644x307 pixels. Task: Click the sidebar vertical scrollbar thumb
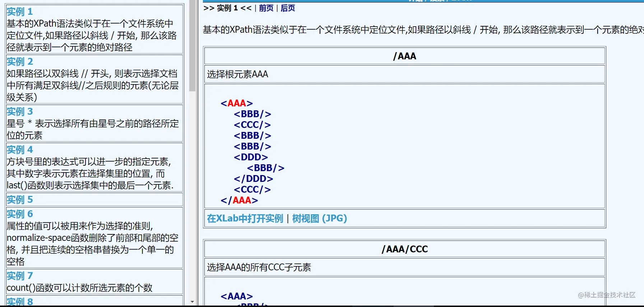tap(193, 46)
